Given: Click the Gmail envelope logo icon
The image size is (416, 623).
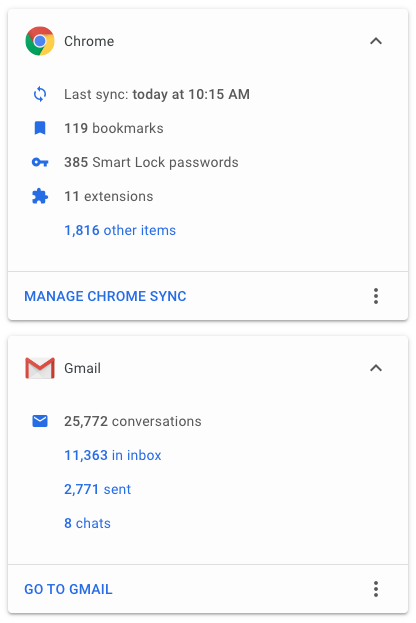Looking at the screenshot, I should (x=40, y=368).
